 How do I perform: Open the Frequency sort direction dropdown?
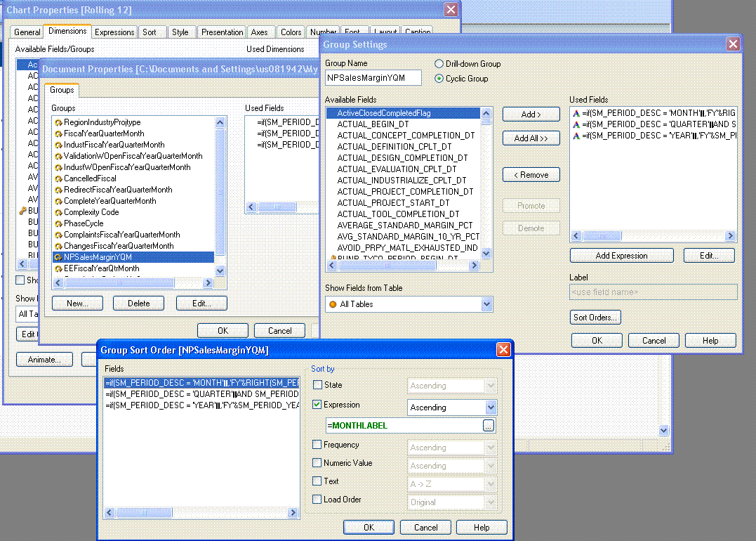coord(491,448)
